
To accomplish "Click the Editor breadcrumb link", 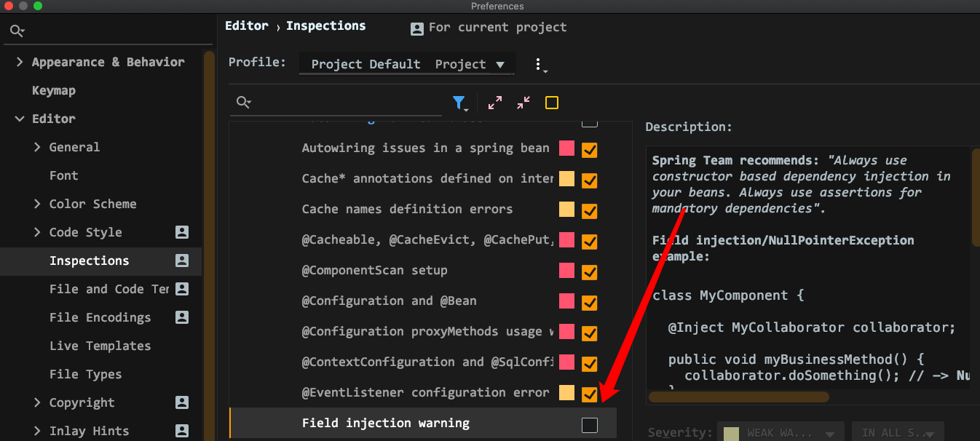I will 247,25.
